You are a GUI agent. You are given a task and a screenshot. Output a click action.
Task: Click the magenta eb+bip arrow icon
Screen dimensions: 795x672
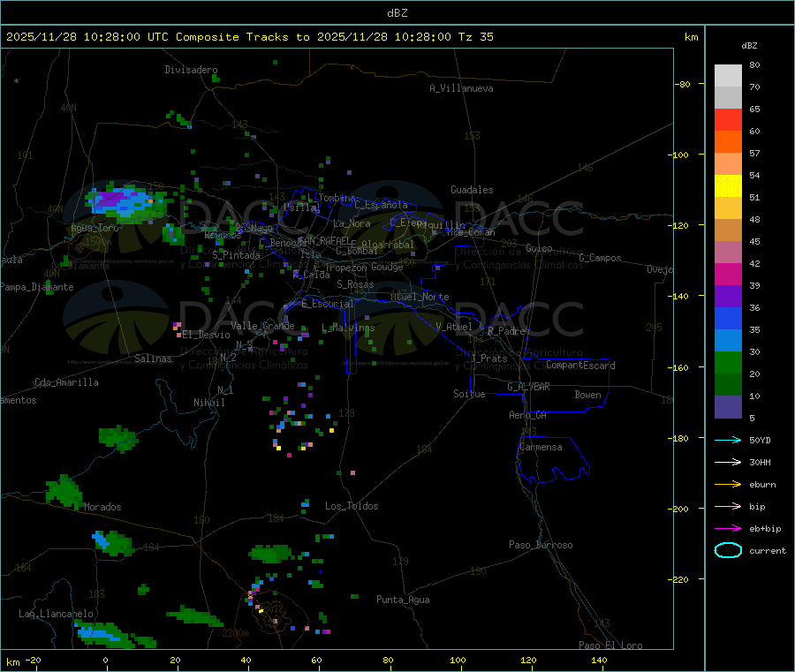pyautogui.click(x=728, y=528)
